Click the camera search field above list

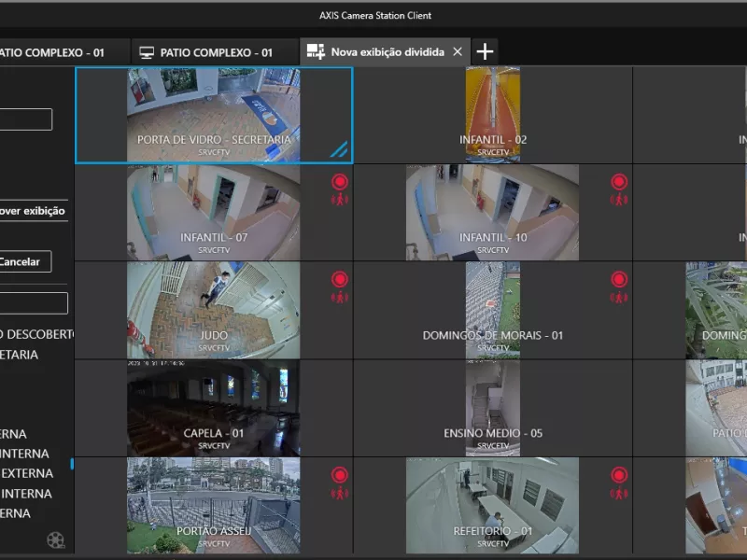click(x=34, y=303)
